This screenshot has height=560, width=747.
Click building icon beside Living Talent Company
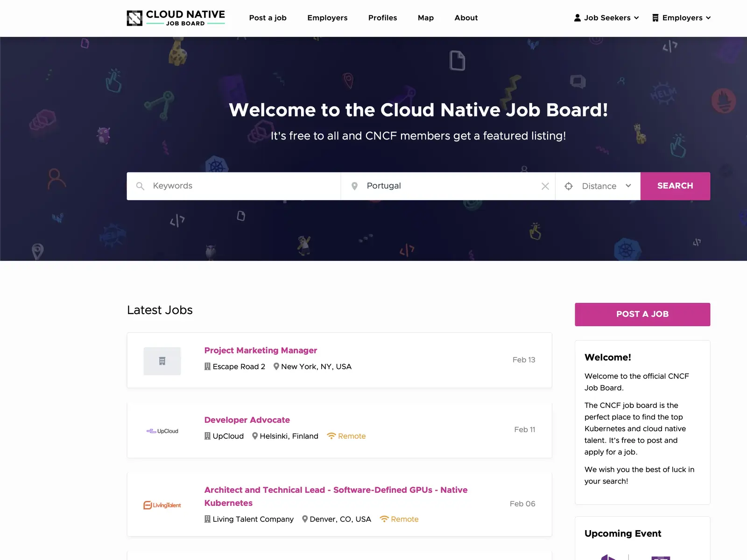click(207, 519)
